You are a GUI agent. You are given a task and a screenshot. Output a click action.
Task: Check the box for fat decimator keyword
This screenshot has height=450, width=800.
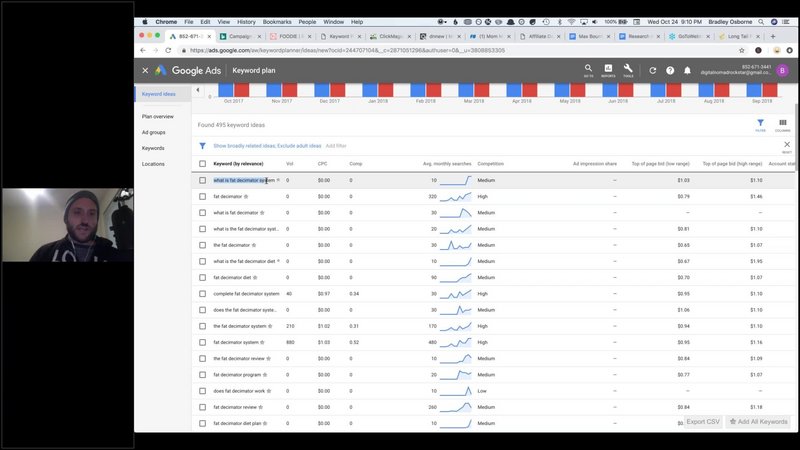(203, 196)
